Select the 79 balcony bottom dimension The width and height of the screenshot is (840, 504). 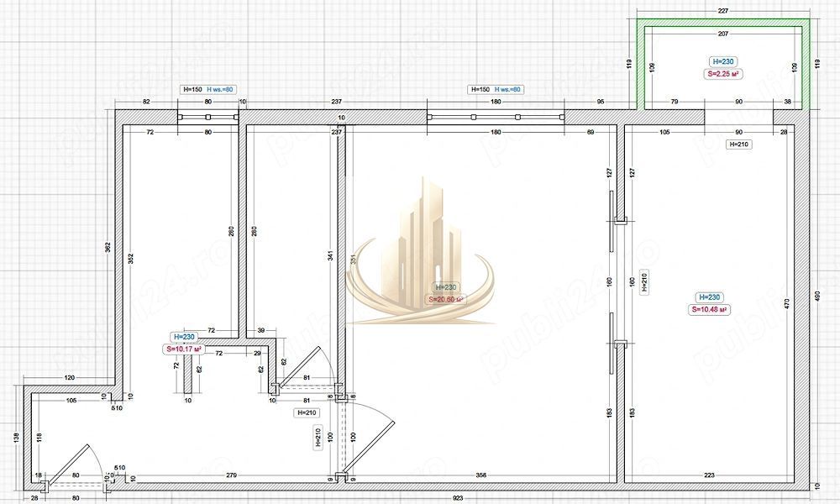(x=675, y=102)
